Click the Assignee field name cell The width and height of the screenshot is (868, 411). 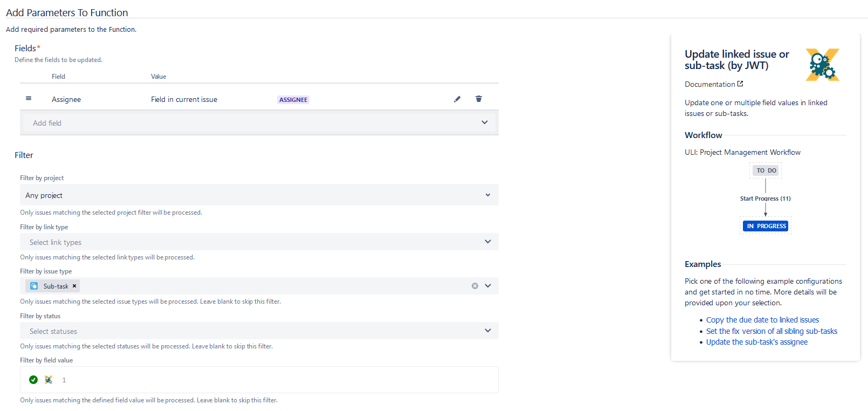[66, 99]
